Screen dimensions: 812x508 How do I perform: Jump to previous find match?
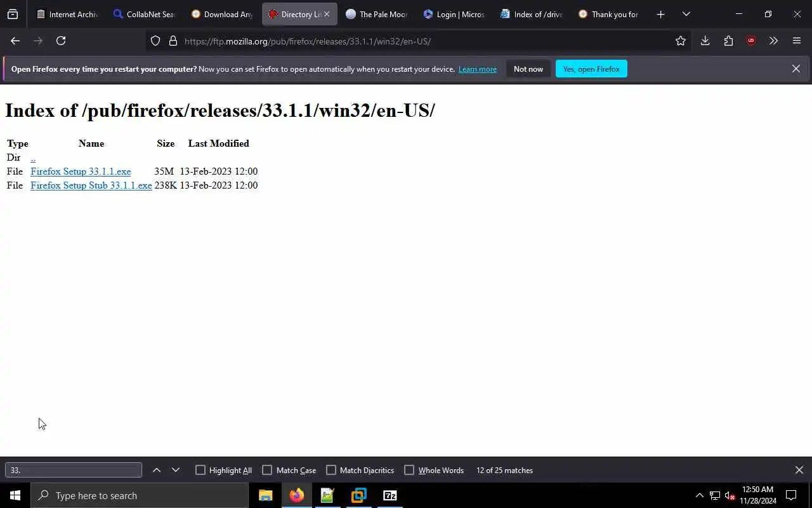coord(157,470)
